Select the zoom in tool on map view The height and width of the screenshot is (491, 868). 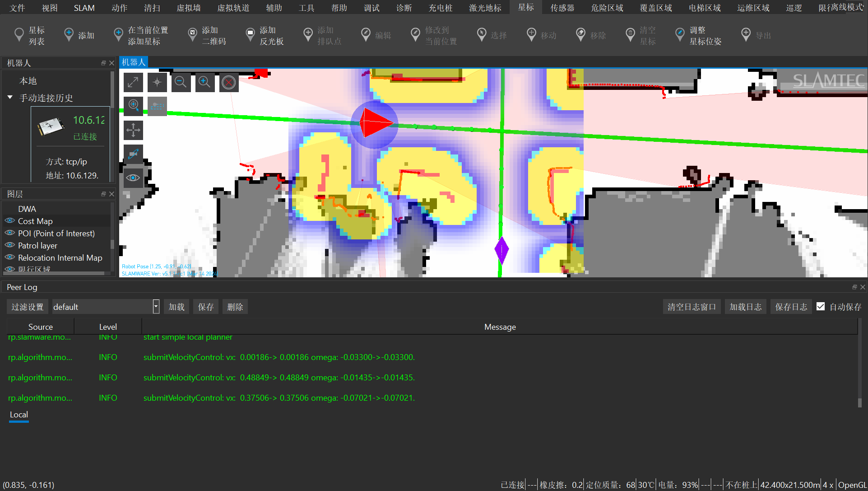pos(204,82)
